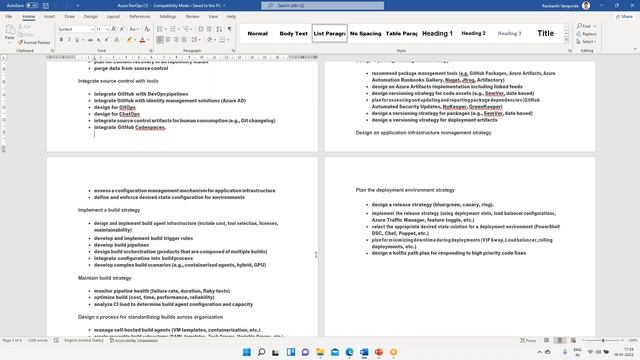This screenshot has width=640, height=360.
Task: Increase font size with the grow icon
Action: coord(114,29)
